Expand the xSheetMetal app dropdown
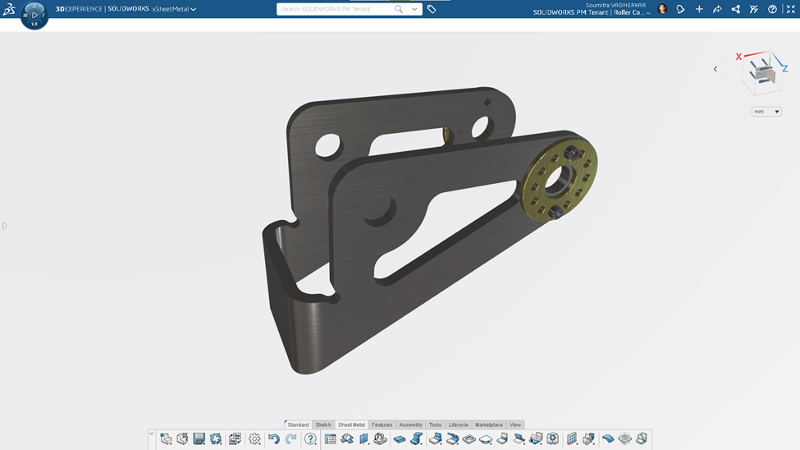800x450 pixels. pos(193,9)
